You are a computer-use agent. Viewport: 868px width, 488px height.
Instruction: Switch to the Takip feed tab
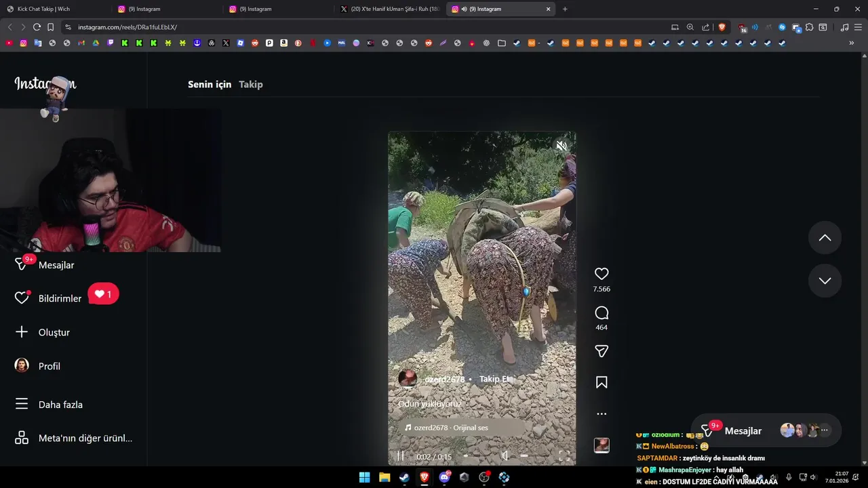coord(250,84)
